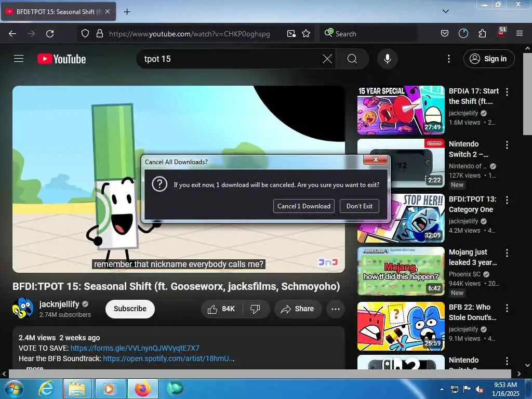The height and width of the screenshot is (399, 532).
Task: Open Firefox hamburger application menu
Action: pyautogui.click(x=519, y=34)
